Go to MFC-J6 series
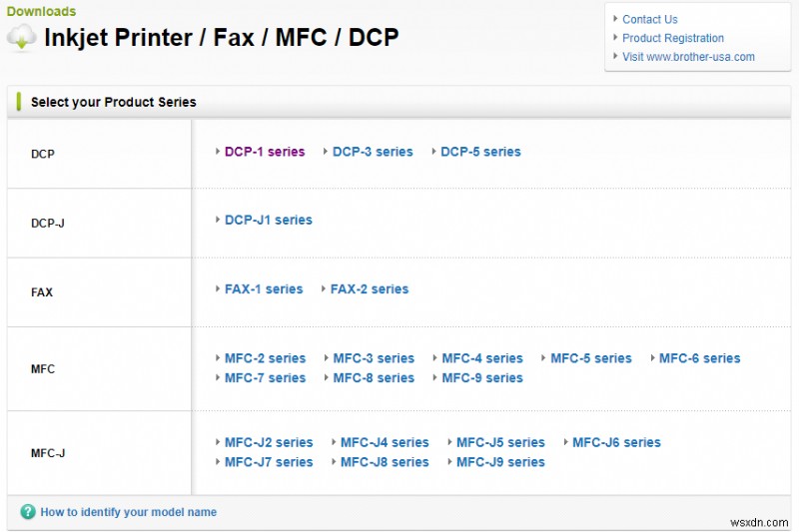This screenshot has height=532, width=799. 616,443
